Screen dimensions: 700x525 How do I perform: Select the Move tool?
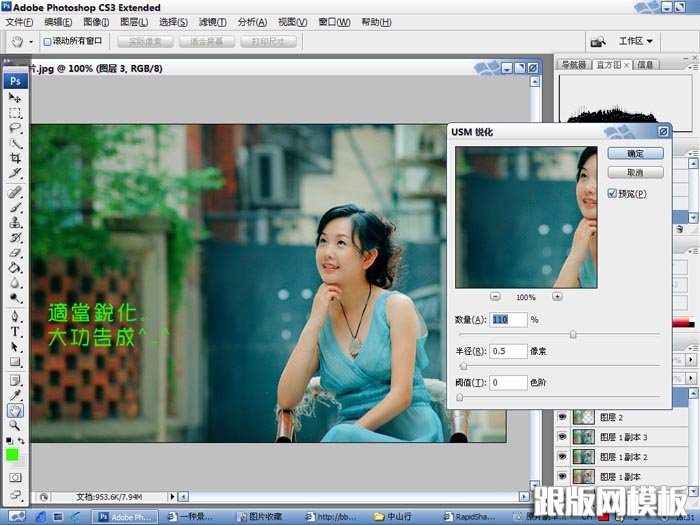(15, 98)
